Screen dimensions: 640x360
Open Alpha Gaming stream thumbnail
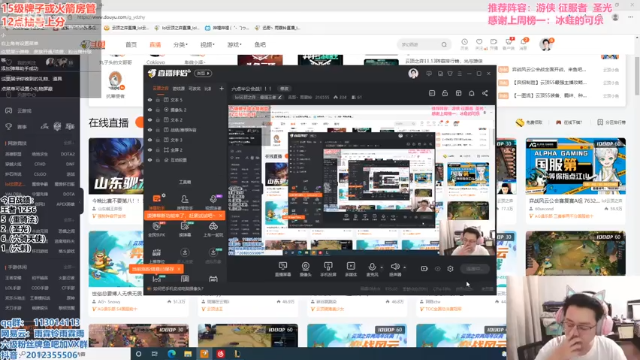pos(576,167)
